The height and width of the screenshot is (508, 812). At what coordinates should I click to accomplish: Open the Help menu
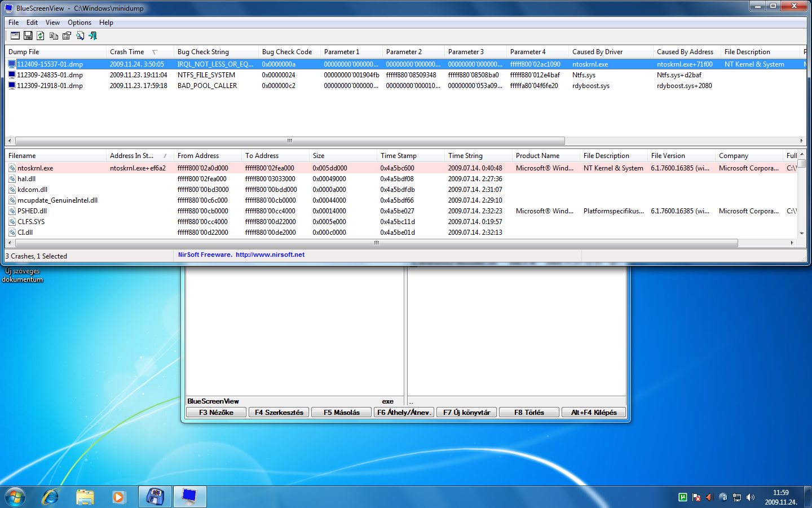(106, 23)
